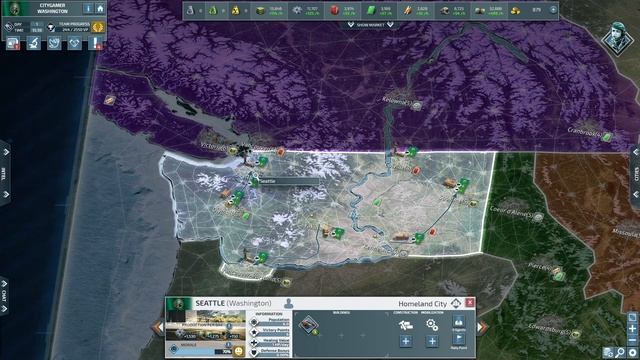Close the Seattle city panel
Screen dimensions: 640x360
point(470,302)
